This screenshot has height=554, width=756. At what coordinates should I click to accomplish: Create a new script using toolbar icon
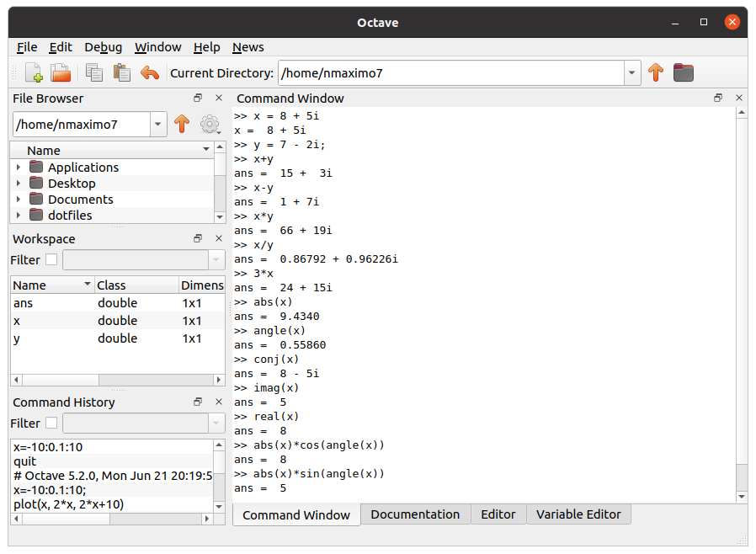[x=34, y=73]
